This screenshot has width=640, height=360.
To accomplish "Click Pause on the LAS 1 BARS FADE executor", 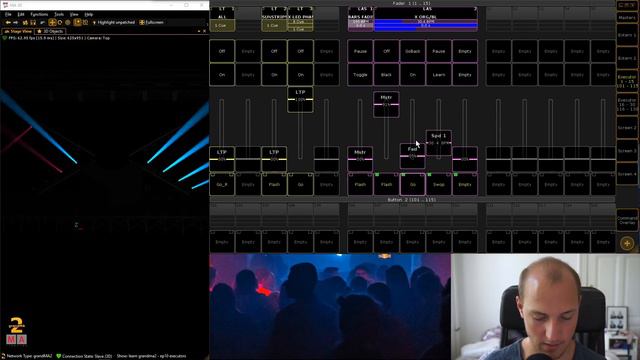I will pos(360,51).
